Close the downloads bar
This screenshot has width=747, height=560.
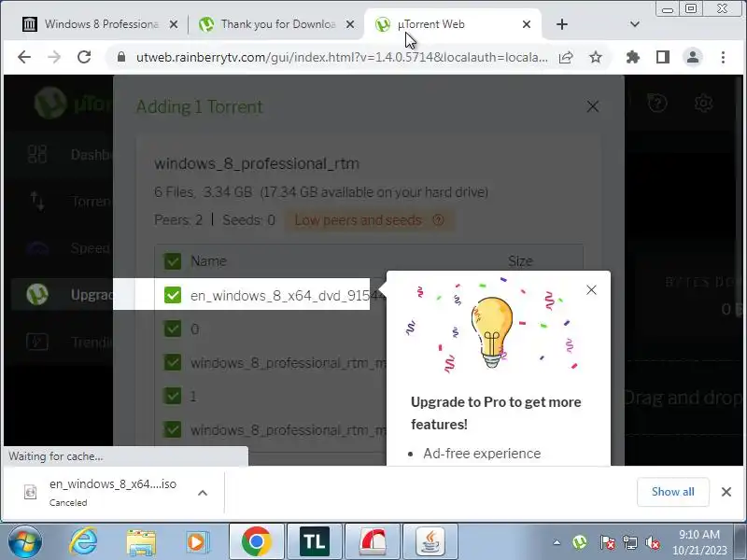726,492
